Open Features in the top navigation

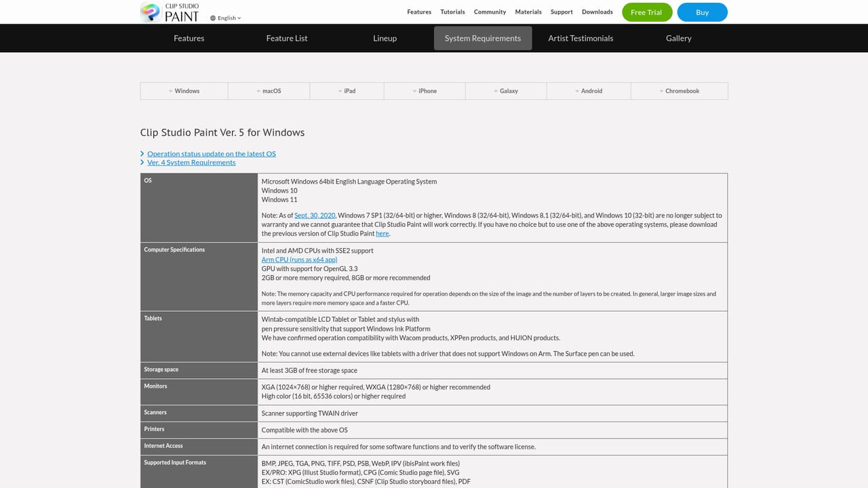pyautogui.click(x=419, y=12)
